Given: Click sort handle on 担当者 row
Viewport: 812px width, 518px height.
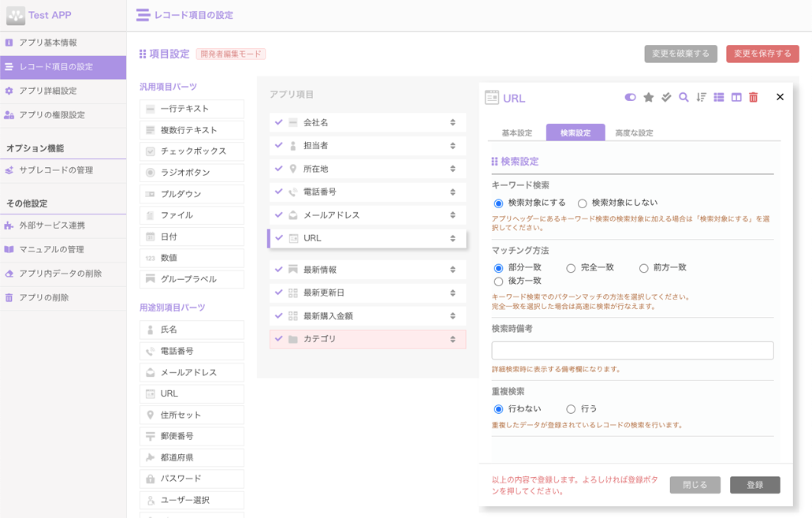Looking at the screenshot, I should click(453, 146).
